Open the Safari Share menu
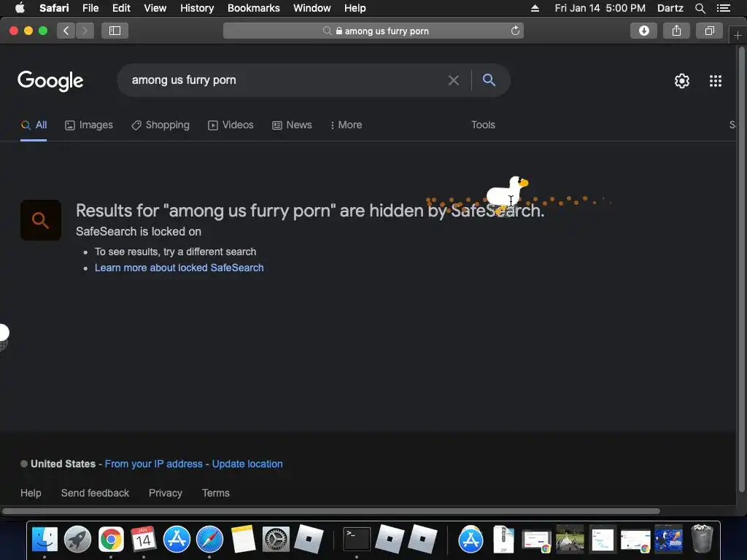The height and width of the screenshot is (560, 747). point(676,31)
